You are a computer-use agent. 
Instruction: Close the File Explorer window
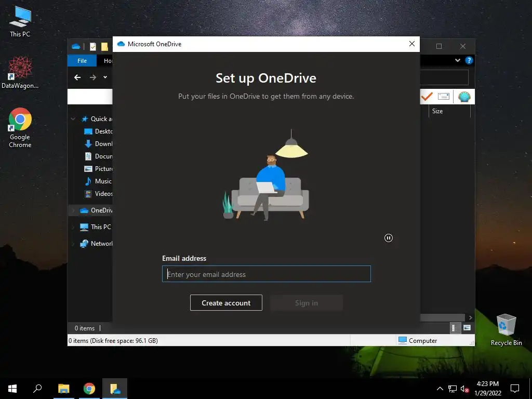coord(463,46)
